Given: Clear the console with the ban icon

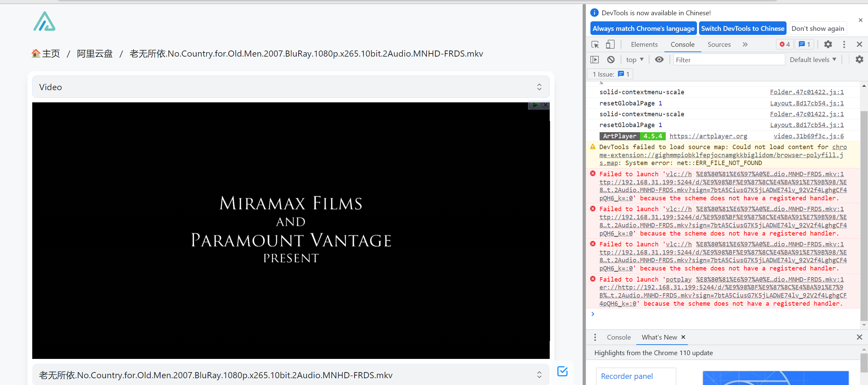Looking at the screenshot, I should pyautogui.click(x=611, y=60).
